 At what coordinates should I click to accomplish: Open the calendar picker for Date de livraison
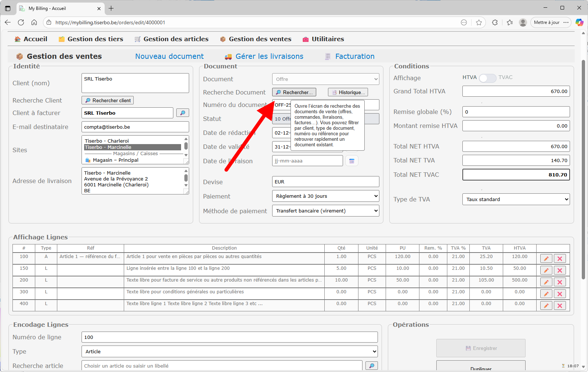point(351,161)
